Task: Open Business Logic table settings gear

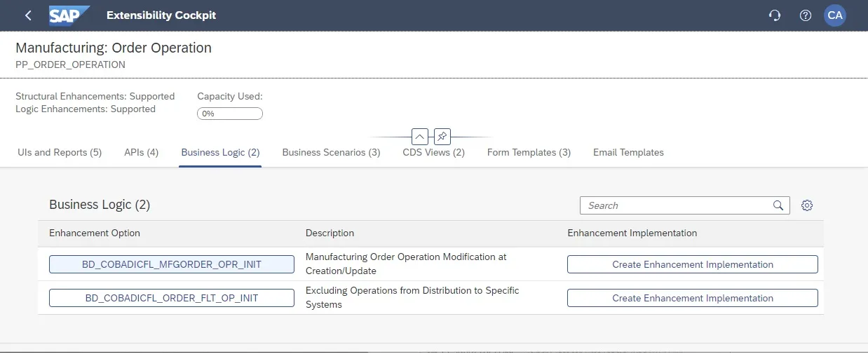Action: point(807,205)
